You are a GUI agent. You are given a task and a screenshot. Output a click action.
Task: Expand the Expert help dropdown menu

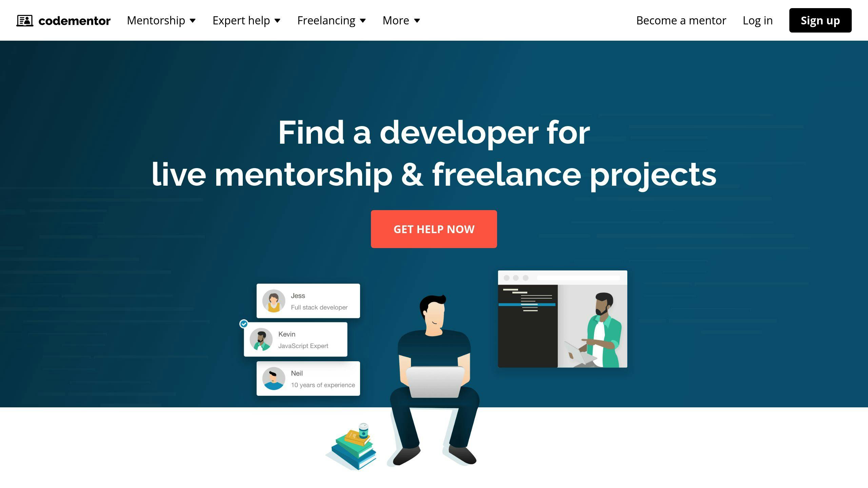[x=247, y=20]
